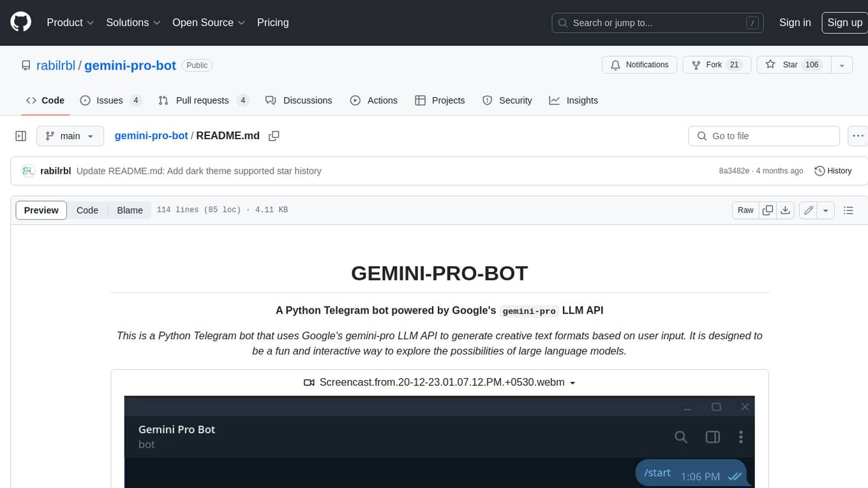868x488 pixels.
Task: Switch to the Projects tab
Action: click(x=440, y=100)
